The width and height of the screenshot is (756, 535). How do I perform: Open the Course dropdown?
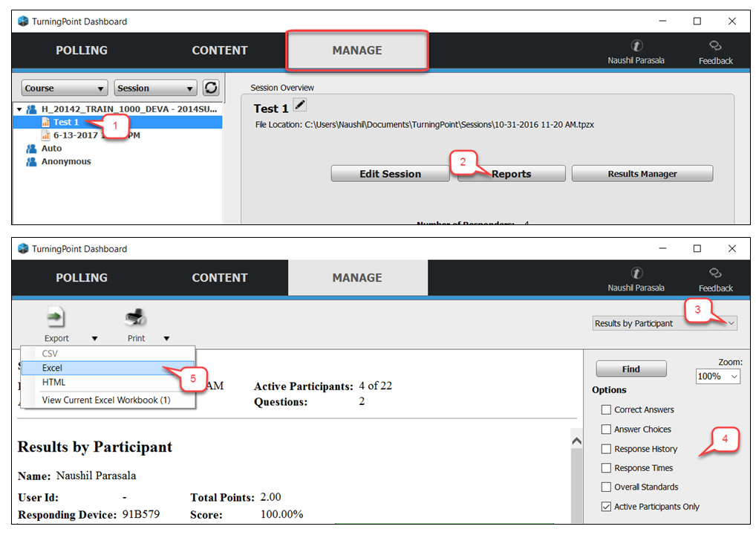coord(64,88)
